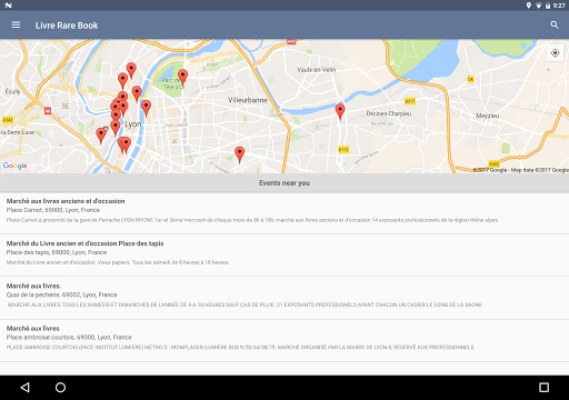This screenshot has height=400, width=569.
Task: Tap the Android home button
Action: pyautogui.click(x=61, y=387)
